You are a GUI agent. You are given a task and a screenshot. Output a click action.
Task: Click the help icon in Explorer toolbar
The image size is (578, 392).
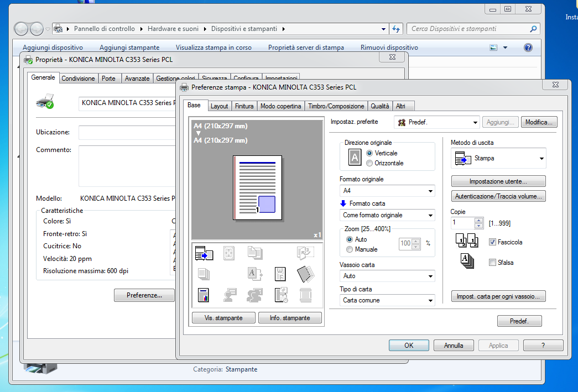coord(528,48)
